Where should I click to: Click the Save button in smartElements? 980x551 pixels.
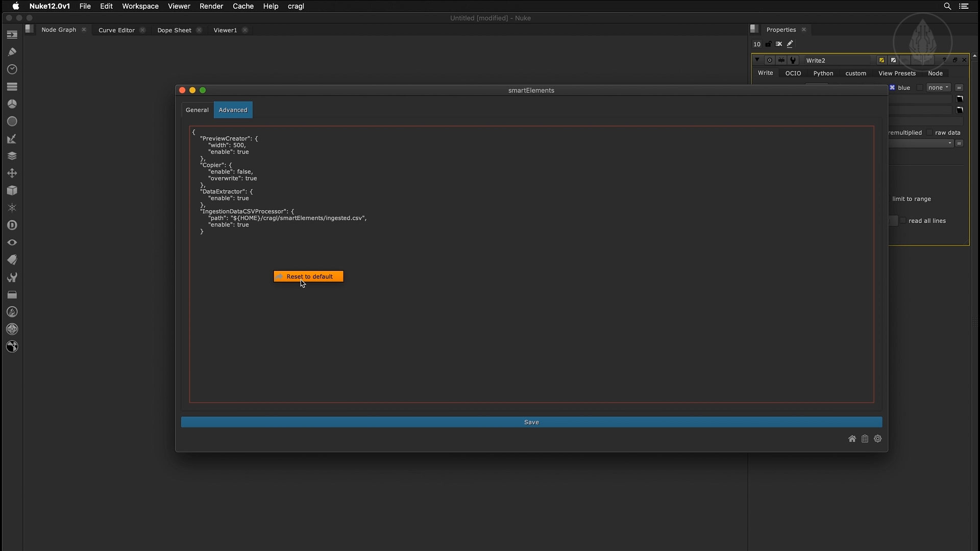[531, 422]
